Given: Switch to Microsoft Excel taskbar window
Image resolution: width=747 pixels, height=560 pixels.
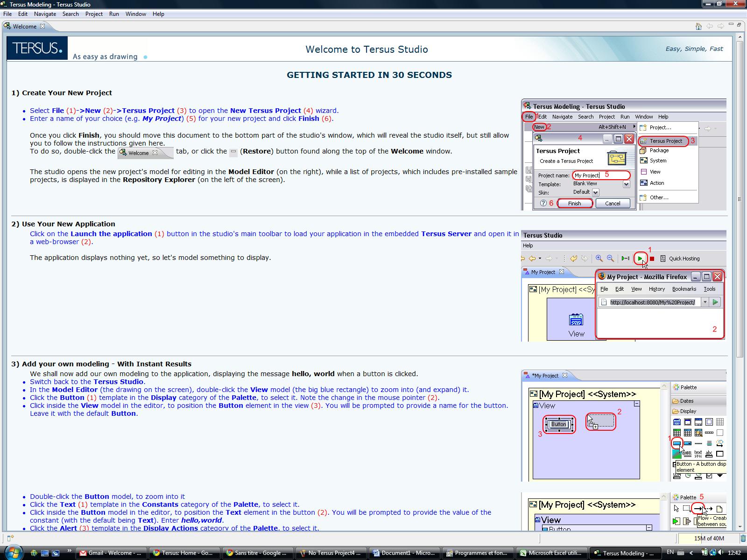Looking at the screenshot, I should pyautogui.click(x=550, y=553).
